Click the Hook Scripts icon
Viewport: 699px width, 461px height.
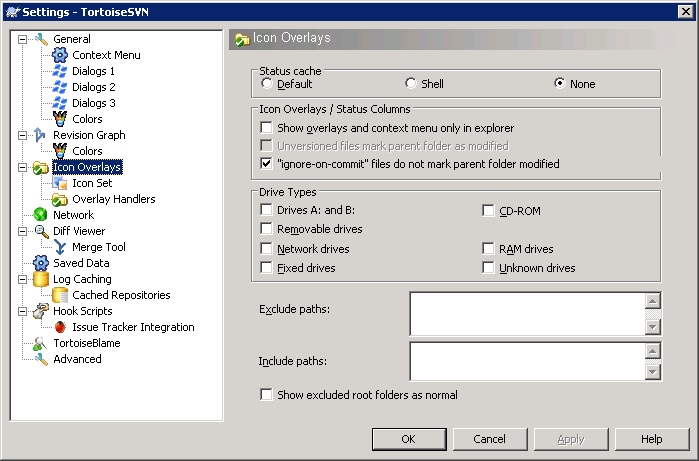41,311
